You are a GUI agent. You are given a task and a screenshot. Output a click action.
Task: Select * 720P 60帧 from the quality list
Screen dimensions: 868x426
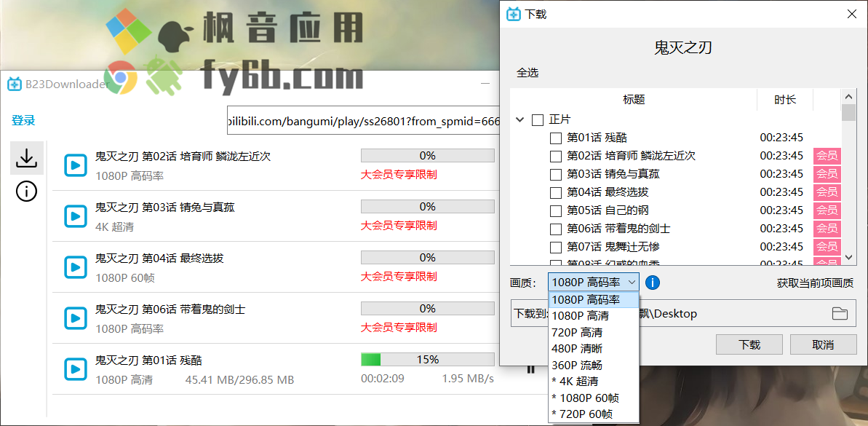click(x=594, y=414)
